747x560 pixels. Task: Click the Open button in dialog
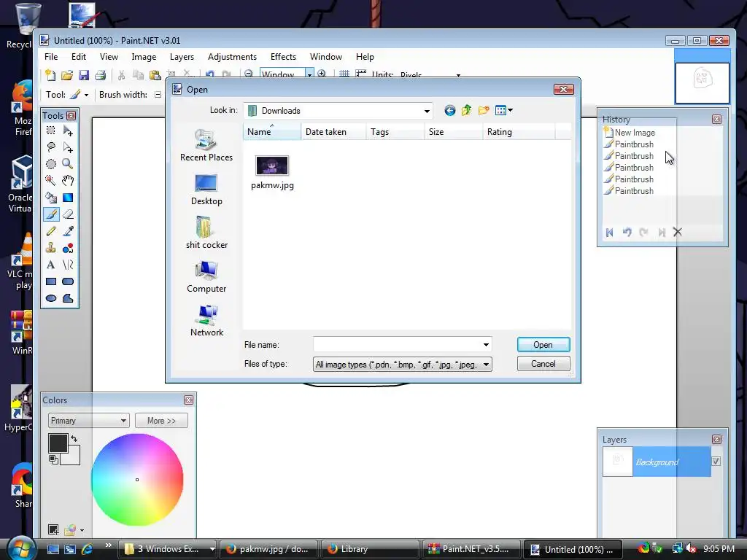(543, 345)
